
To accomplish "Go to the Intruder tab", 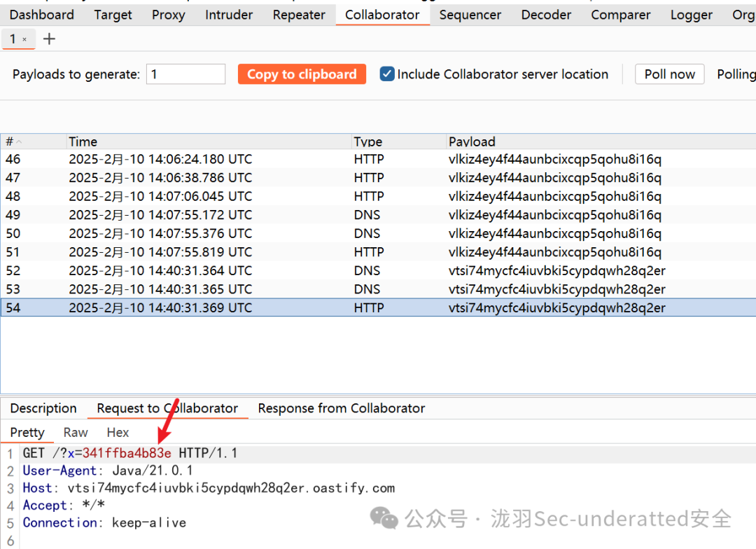I will (228, 15).
